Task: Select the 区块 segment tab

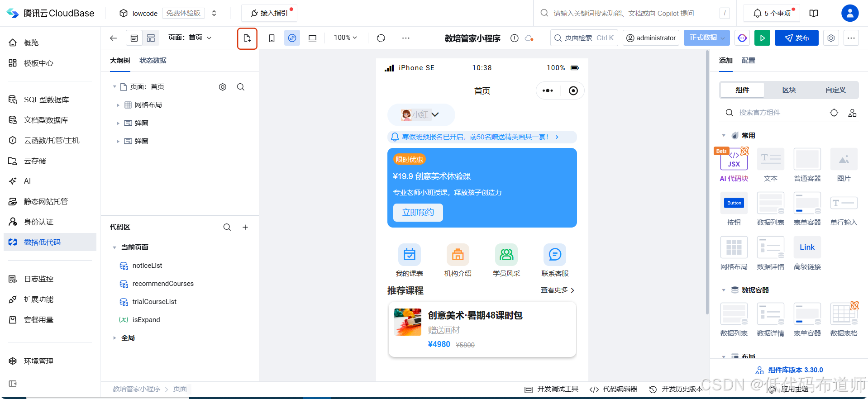Action: click(x=789, y=90)
